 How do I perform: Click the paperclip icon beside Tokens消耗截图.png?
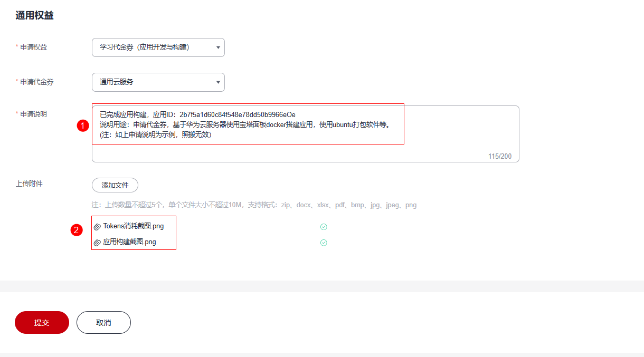click(97, 227)
